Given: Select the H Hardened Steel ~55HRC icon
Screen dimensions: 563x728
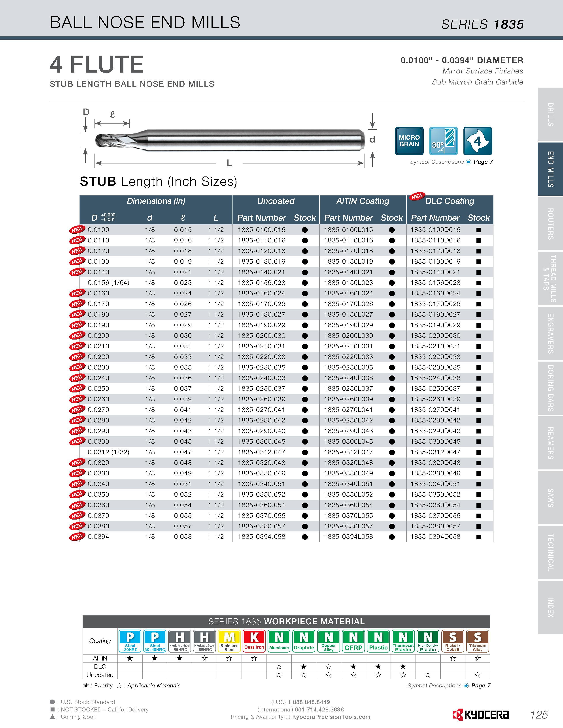Looking at the screenshot, I should 179,641.
